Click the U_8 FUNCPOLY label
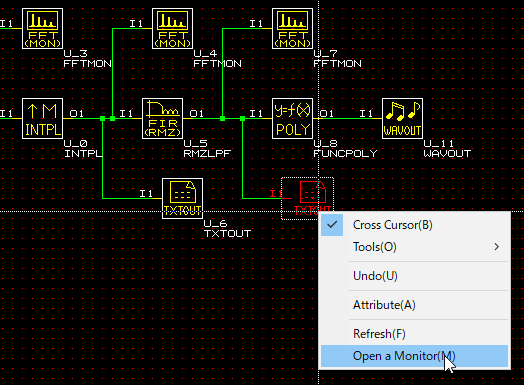The height and width of the screenshot is (385, 524). click(x=345, y=149)
